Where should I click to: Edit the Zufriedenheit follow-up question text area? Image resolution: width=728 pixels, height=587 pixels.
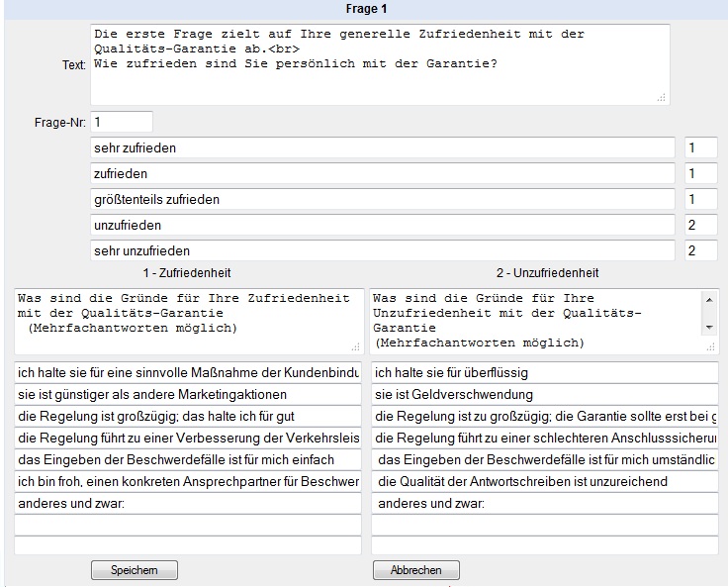[x=189, y=321]
